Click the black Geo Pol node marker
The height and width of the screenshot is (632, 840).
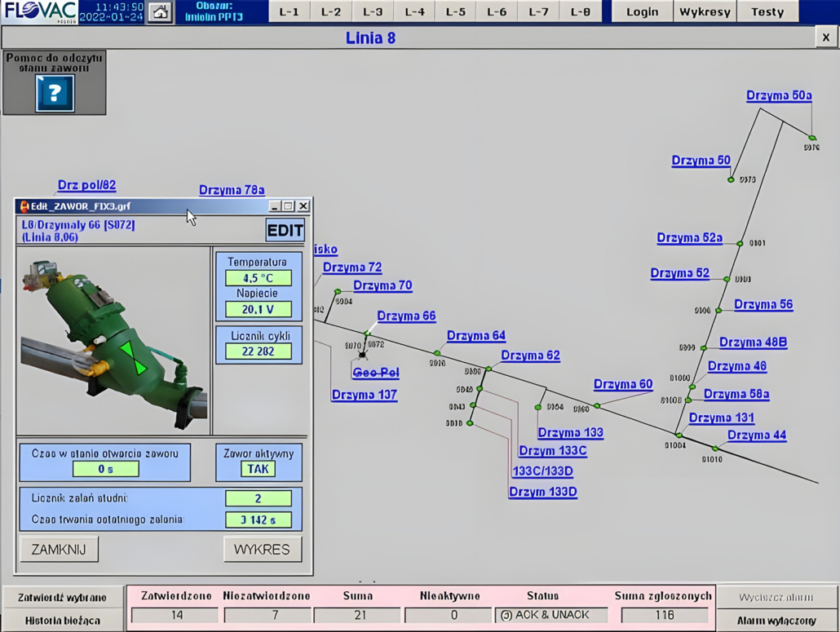pos(362,355)
